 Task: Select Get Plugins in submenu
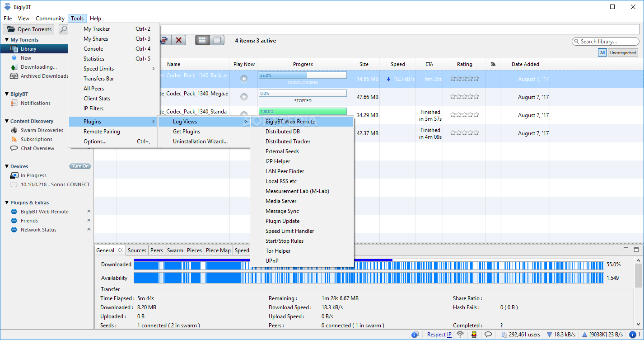(x=204, y=132)
